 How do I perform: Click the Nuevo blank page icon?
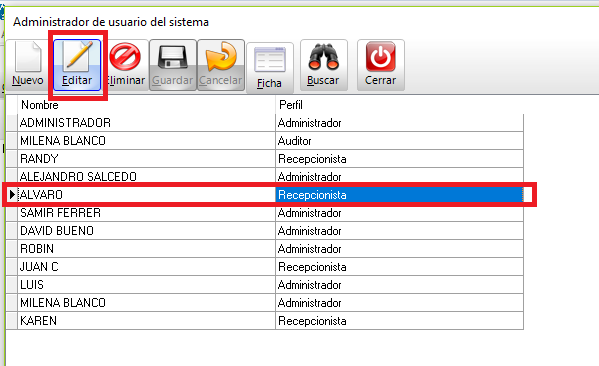click(28, 57)
